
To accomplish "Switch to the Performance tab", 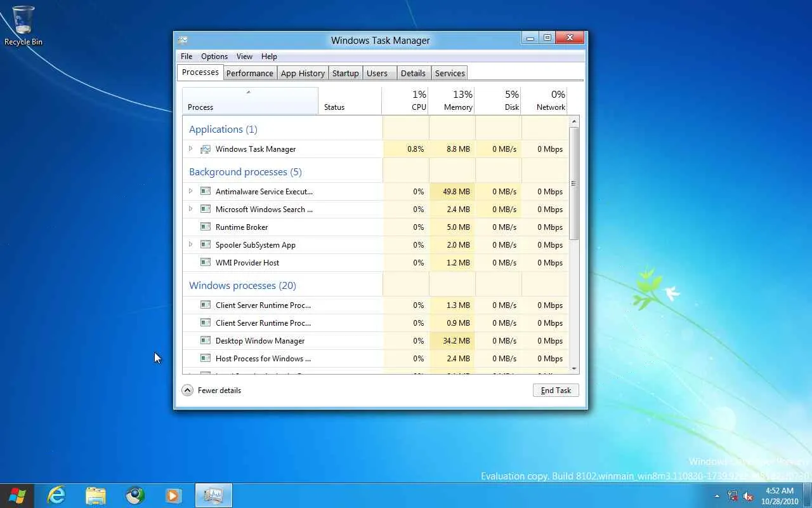I will pyautogui.click(x=250, y=73).
